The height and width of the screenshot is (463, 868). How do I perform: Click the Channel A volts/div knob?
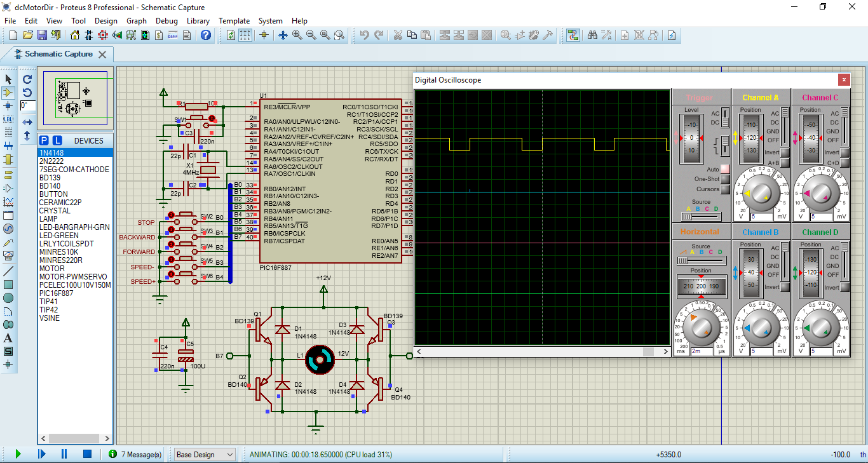[x=760, y=194]
